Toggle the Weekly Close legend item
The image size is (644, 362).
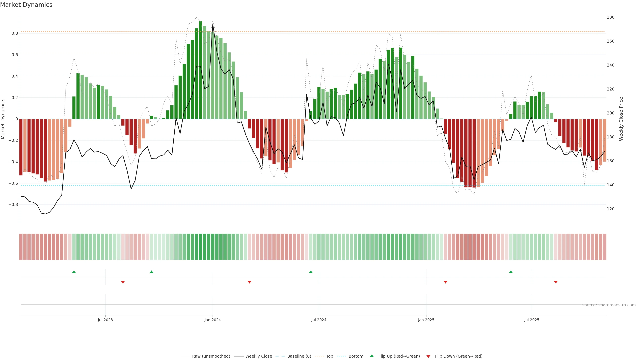point(258,356)
